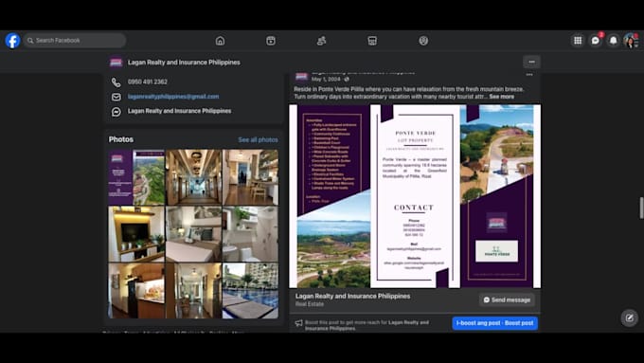This screenshot has height=363, width=644.
Task: Click the Send message button
Action: (507, 299)
